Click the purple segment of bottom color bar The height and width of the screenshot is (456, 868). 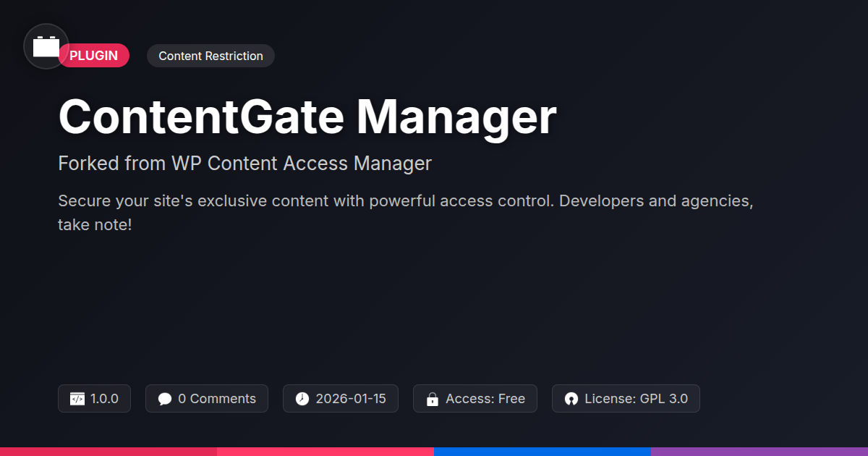(x=759, y=452)
